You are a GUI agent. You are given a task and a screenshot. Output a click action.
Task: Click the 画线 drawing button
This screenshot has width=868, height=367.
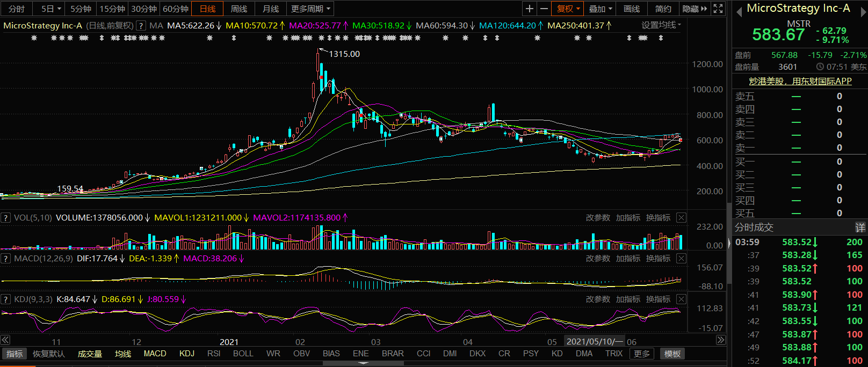coord(632,9)
